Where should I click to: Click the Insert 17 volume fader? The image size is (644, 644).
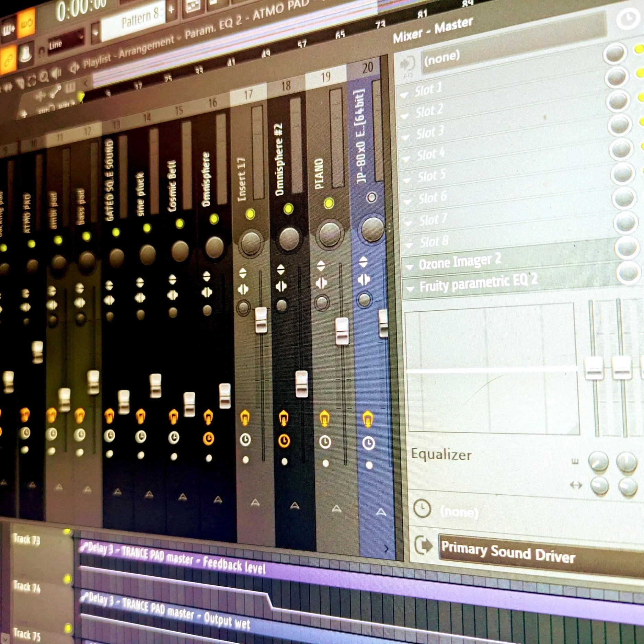pos(261,321)
